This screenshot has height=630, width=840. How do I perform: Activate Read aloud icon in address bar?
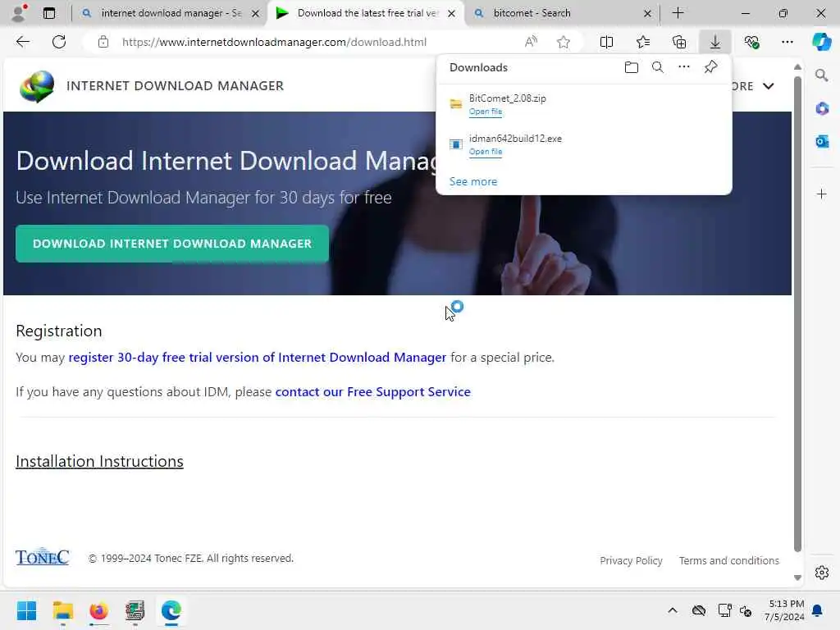click(x=531, y=42)
